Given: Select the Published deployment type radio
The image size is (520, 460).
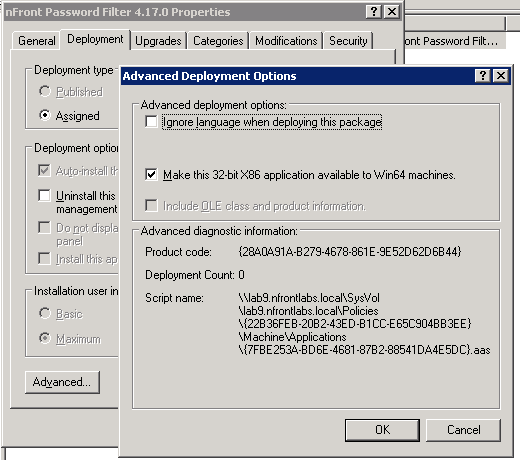Looking at the screenshot, I should [x=45, y=91].
